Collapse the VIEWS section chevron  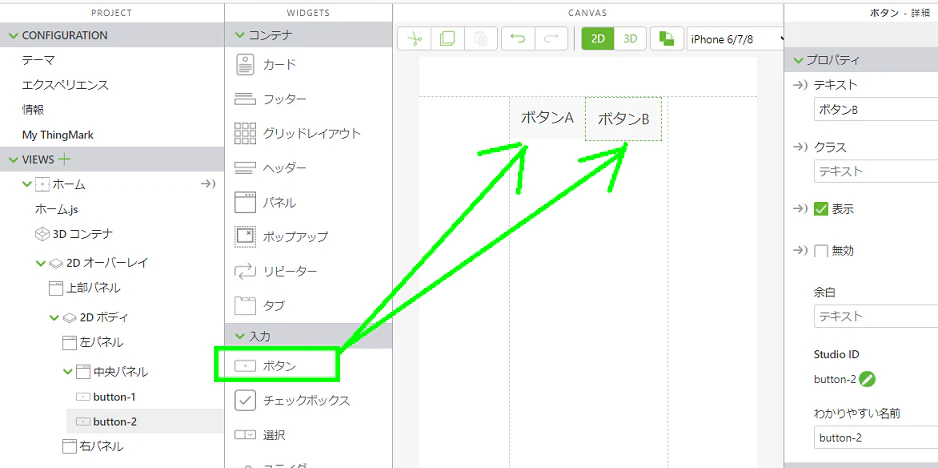click(14, 160)
